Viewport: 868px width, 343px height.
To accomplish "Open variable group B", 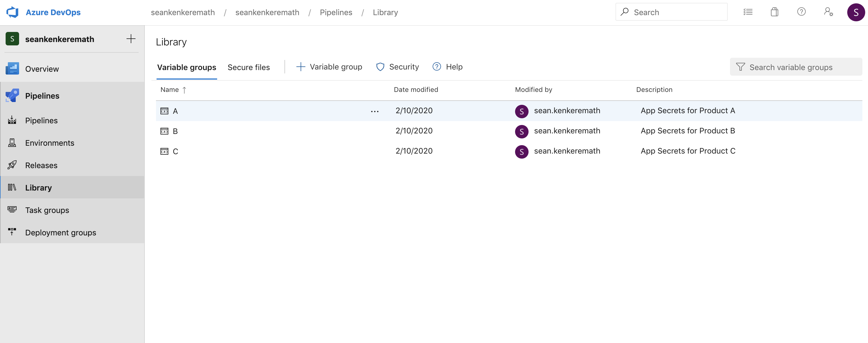I will point(175,131).
